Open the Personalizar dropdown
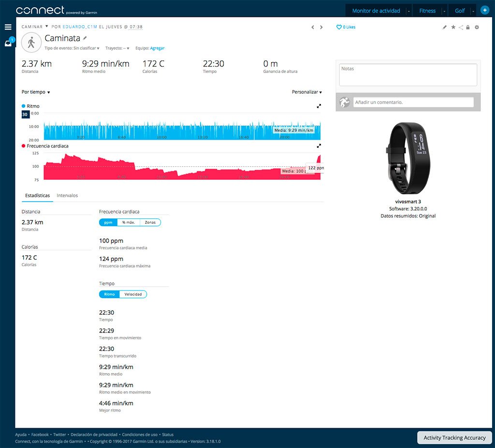This screenshot has width=495, height=448. coord(306,92)
